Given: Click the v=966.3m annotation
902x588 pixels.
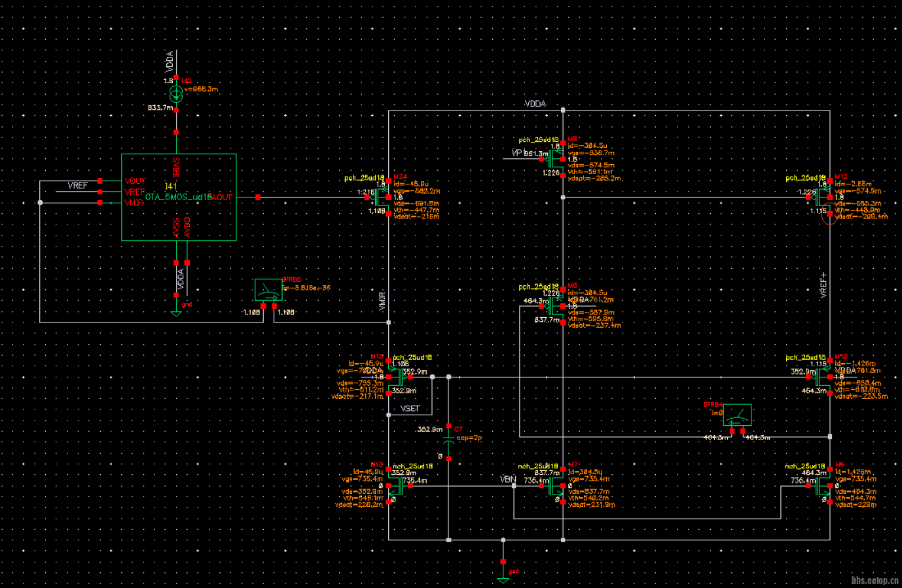Looking at the screenshot, I should pyautogui.click(x=202, y=89).
